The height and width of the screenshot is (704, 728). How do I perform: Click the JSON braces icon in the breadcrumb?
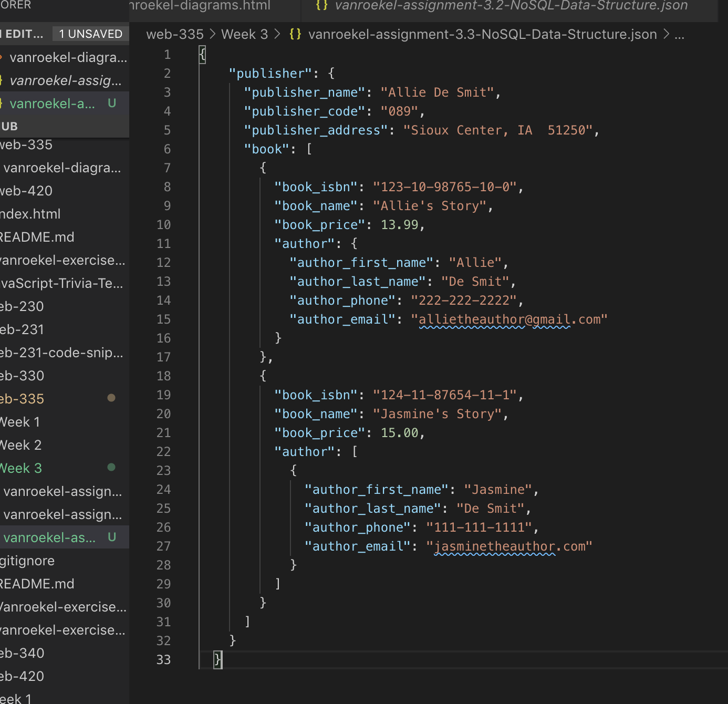pyautogui.click(x=295, y=34)
